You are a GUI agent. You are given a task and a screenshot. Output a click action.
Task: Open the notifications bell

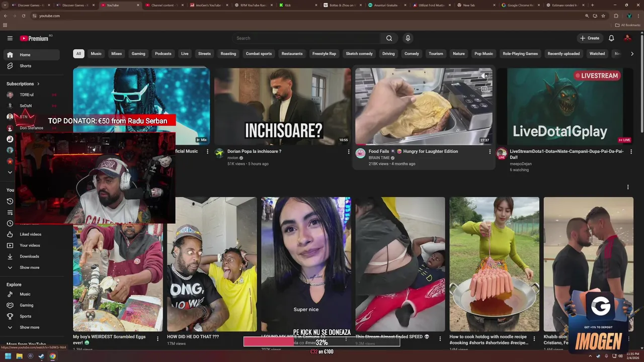pos(611,38)
